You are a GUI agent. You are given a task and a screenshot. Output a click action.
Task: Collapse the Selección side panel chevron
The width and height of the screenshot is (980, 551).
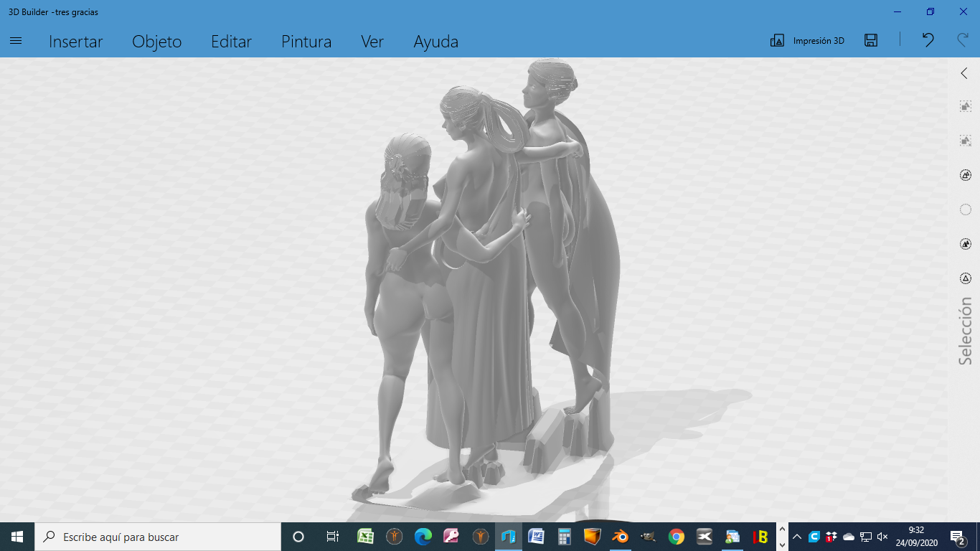964,73
